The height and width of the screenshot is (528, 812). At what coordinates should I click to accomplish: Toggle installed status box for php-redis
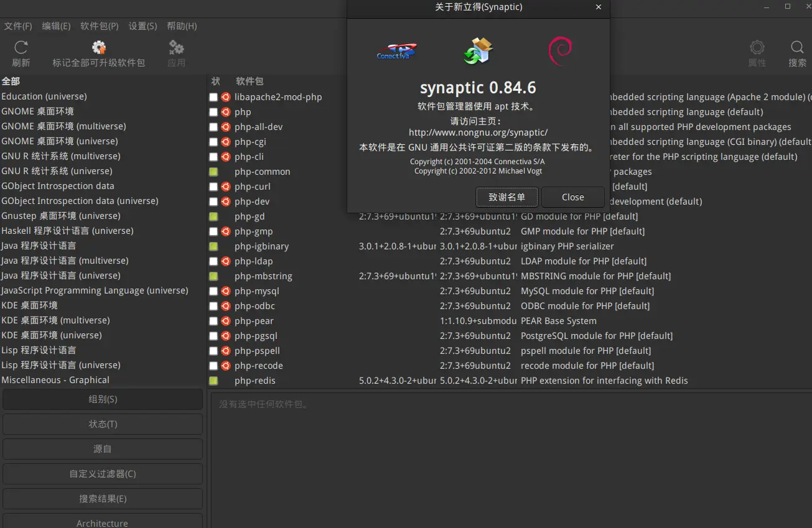(213, 381)
